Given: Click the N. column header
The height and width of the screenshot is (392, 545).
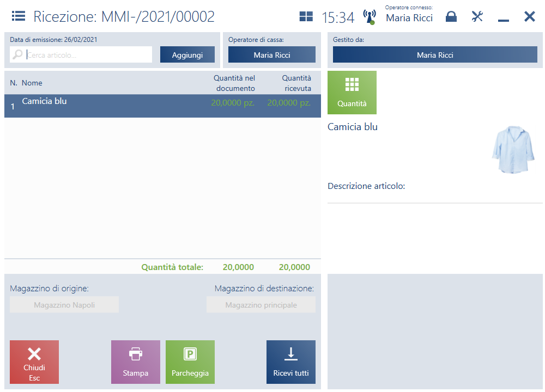Looking at the screenshot, I should (14, 83).
